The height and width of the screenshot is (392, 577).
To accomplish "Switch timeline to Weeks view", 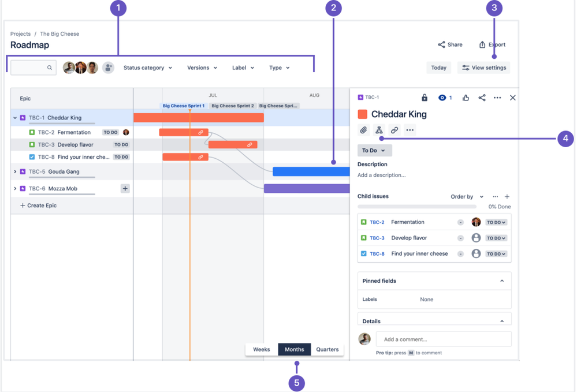I will point(261,349).
